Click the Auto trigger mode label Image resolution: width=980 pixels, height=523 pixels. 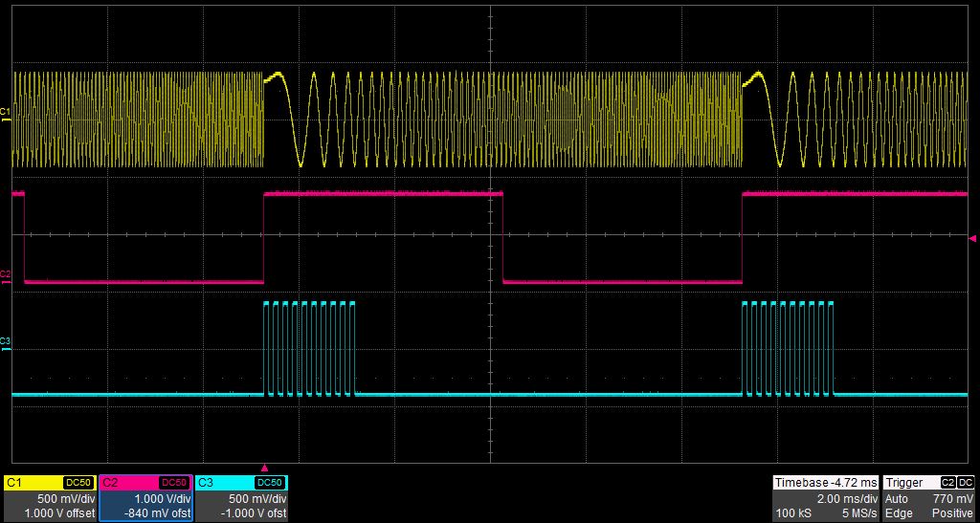click(898, 499)
